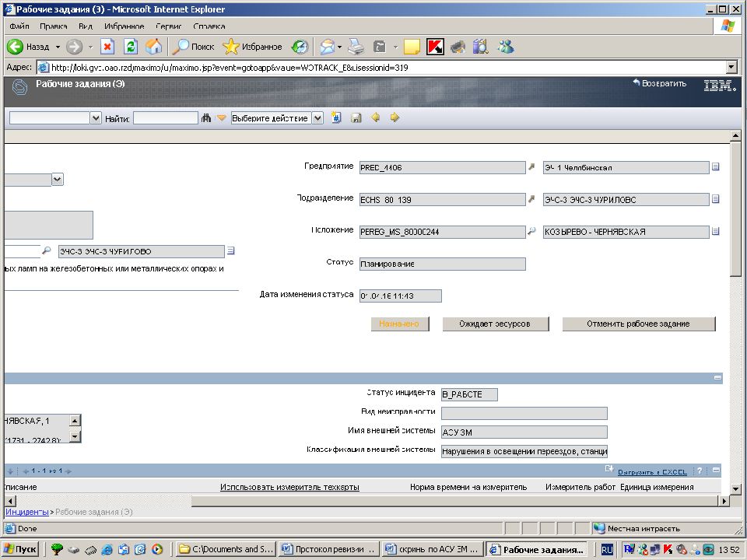Go to the previous record arrow
This screenshot has width=747, height=560.
tap(375, 117)
